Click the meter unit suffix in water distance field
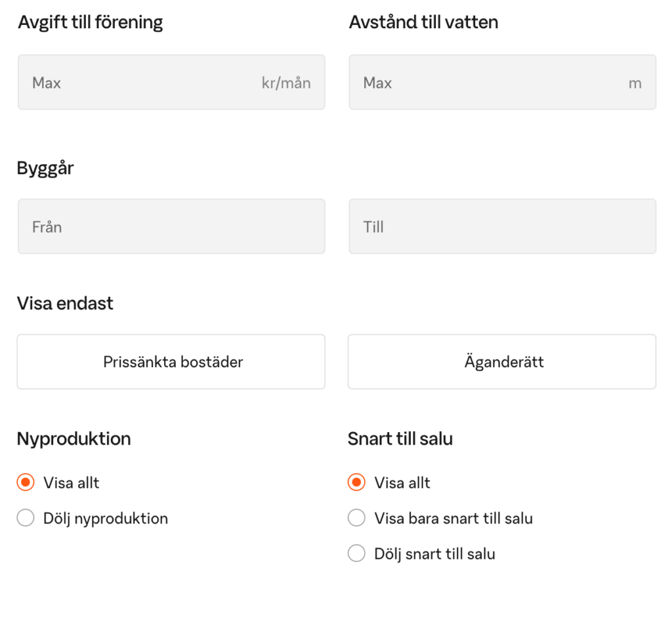The image size is (672, 618). click(635, 83)
